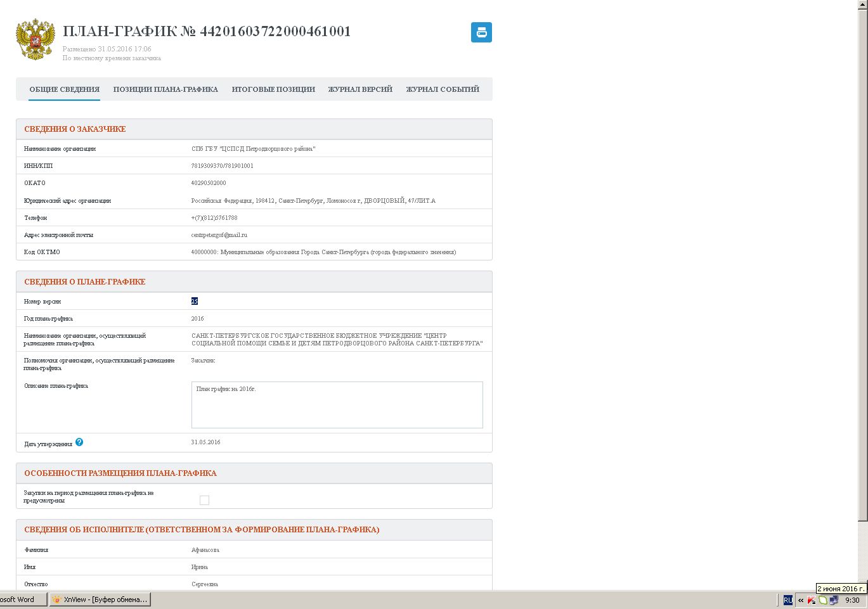Click the green tray icon
This screenshot has width=868, height=609.
coord(823,600)
